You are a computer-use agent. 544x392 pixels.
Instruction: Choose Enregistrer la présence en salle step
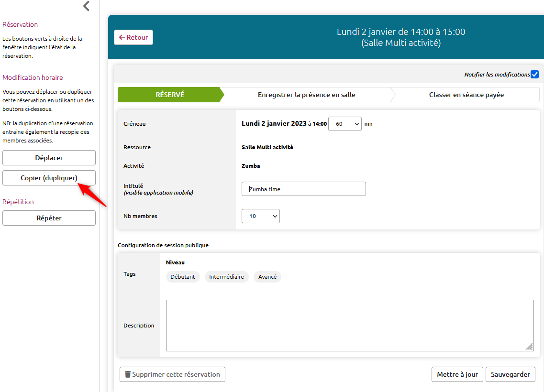[x=306, y=95]
